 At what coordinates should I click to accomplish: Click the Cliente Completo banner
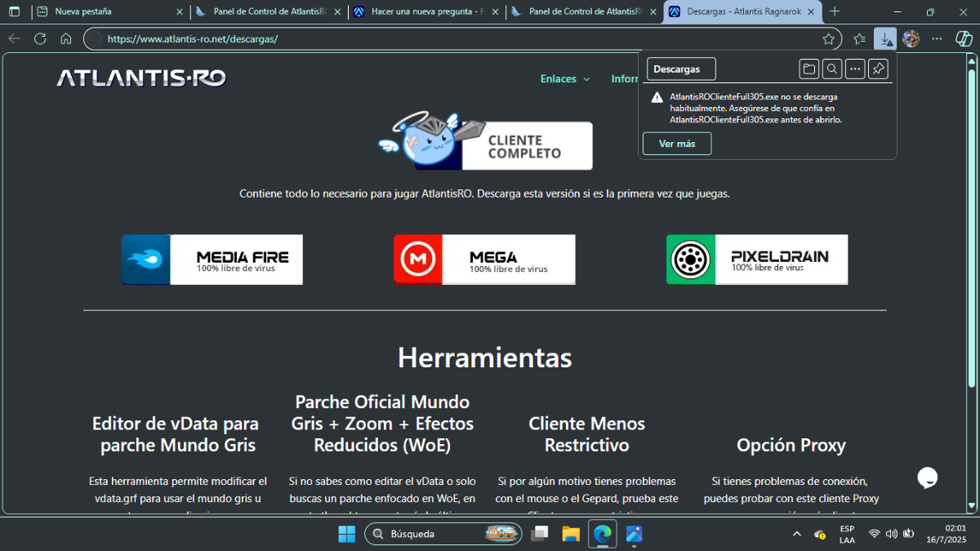(x=487, y=140)
